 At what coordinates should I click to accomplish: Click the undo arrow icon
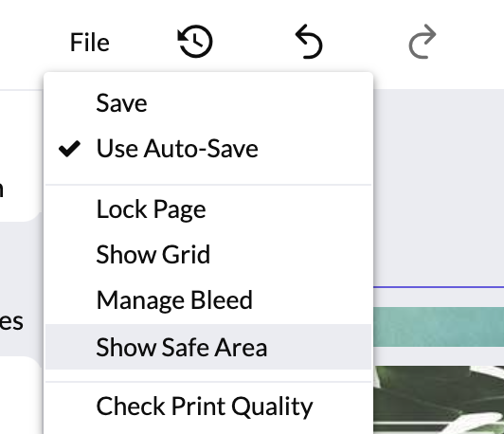pos(309,42)
